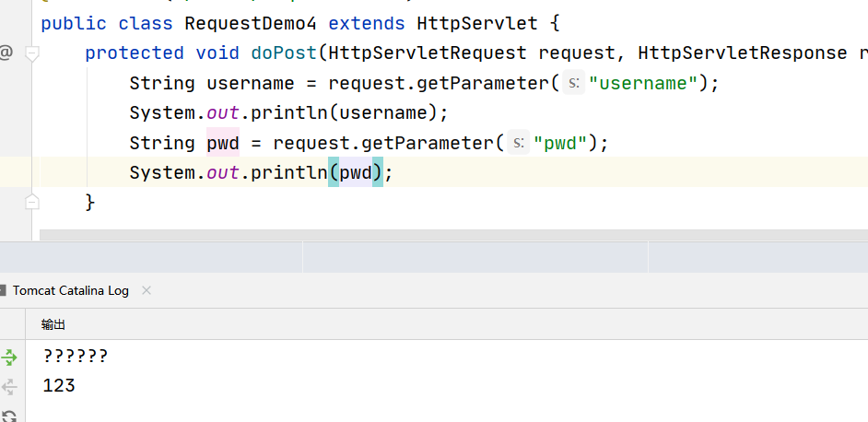Close the Tomcat Catalina Log tab
Screen dimensions: 868x422
click(147, 290)
